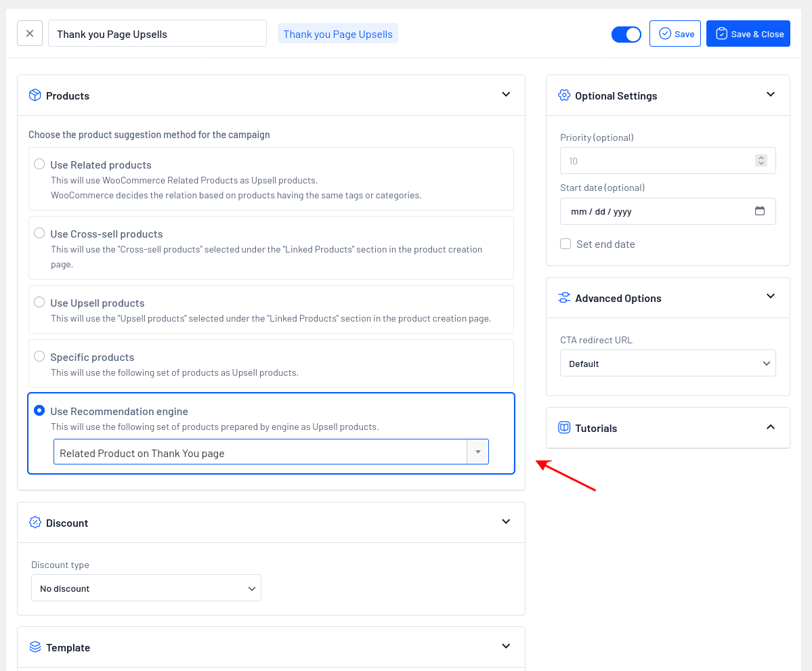The height and width of the screenshot is (671, 812).
Task: Click the Save button
Action: 676,34
